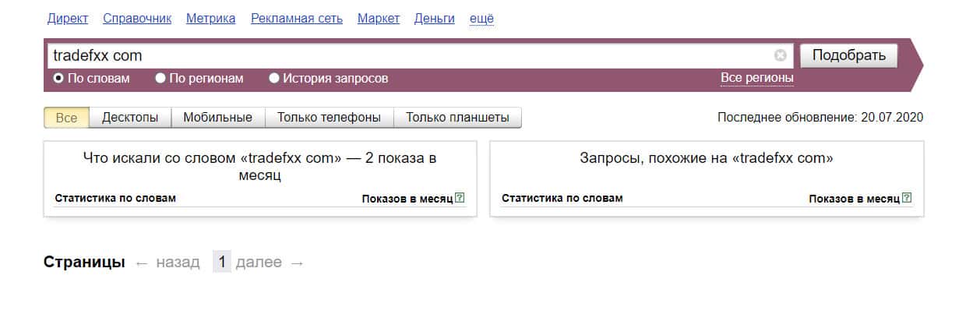Open the 'Маркет' link
This screenshot has width=980, height=314.
pos(379,18)
